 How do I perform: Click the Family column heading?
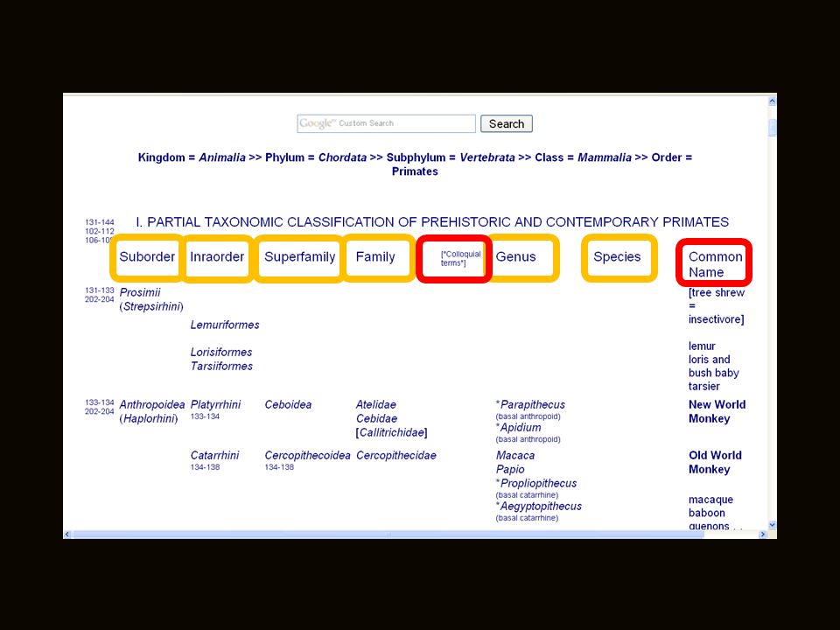pyautogui.click(x=375, y=256)
